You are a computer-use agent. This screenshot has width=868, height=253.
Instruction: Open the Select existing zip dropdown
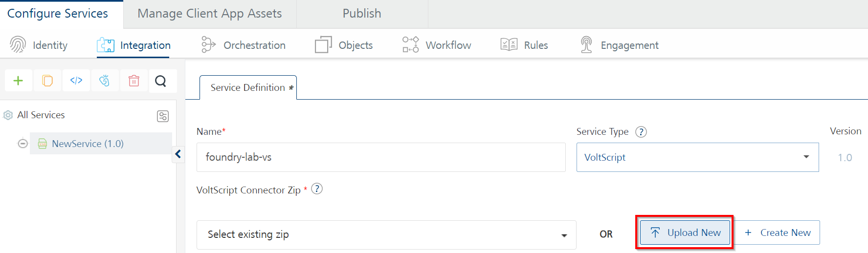tap(386, 235)
